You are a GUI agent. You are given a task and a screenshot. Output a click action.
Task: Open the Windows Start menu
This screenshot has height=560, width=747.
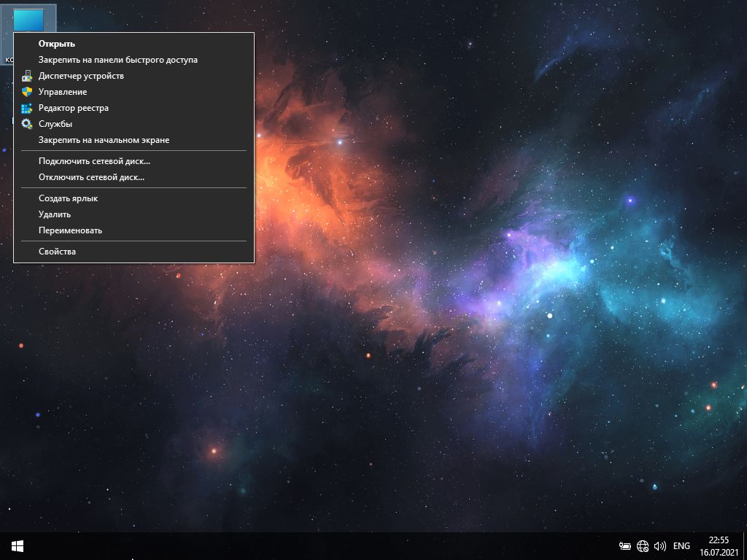tap(18, 545)
